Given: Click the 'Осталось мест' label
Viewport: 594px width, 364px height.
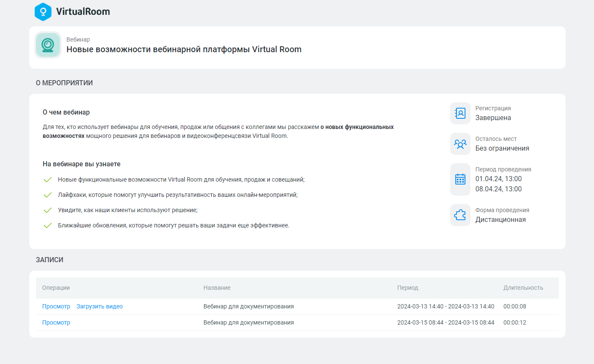Looking at the screenshot, I should [496, 139].
